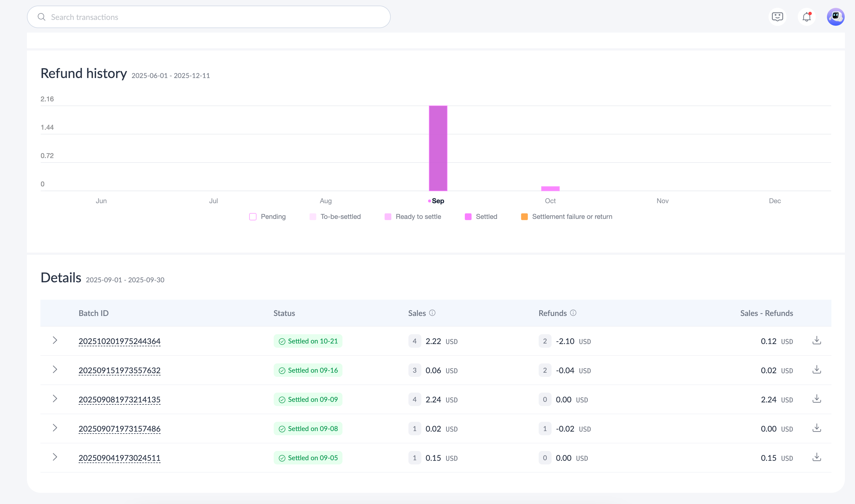
Task: Download batch 202509151973557632 report
Action: tap(817, 370)
